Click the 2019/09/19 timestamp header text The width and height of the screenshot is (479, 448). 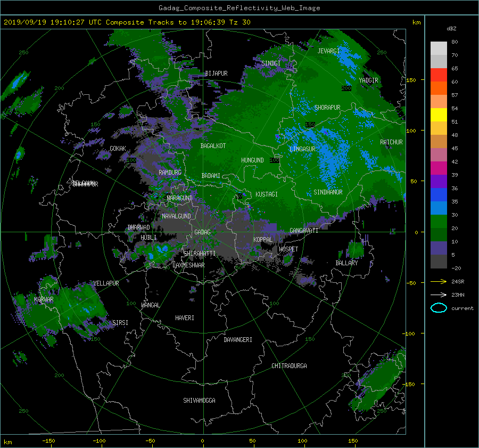127,22
